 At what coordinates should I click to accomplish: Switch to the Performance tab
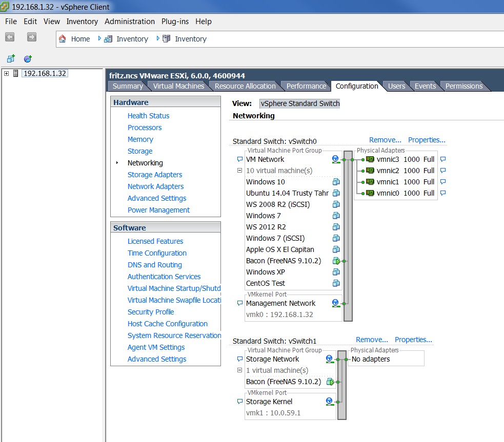pyautogui.click(x=306, y=86)
